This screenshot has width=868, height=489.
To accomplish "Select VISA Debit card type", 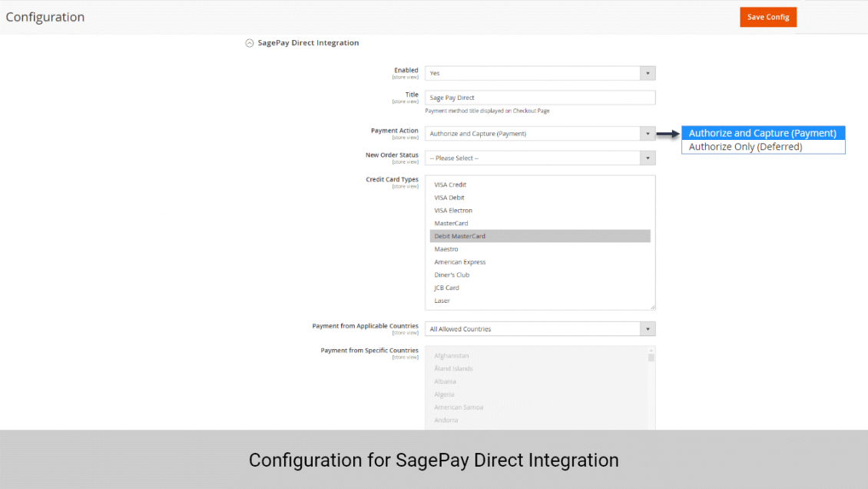I will (540, 197).
